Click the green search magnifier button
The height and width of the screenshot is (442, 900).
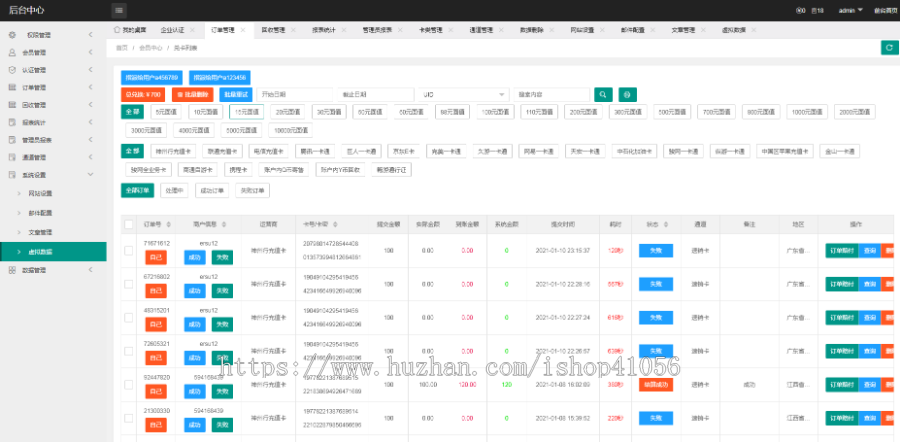603,94
